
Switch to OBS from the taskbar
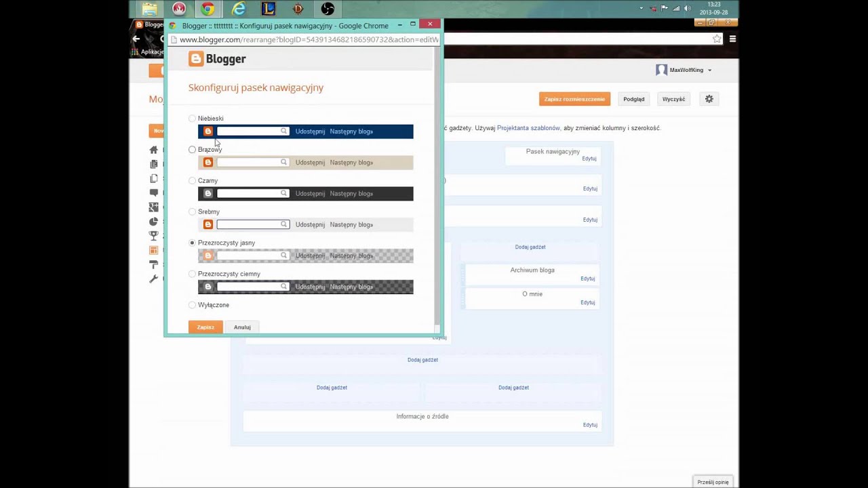[328, 9]
